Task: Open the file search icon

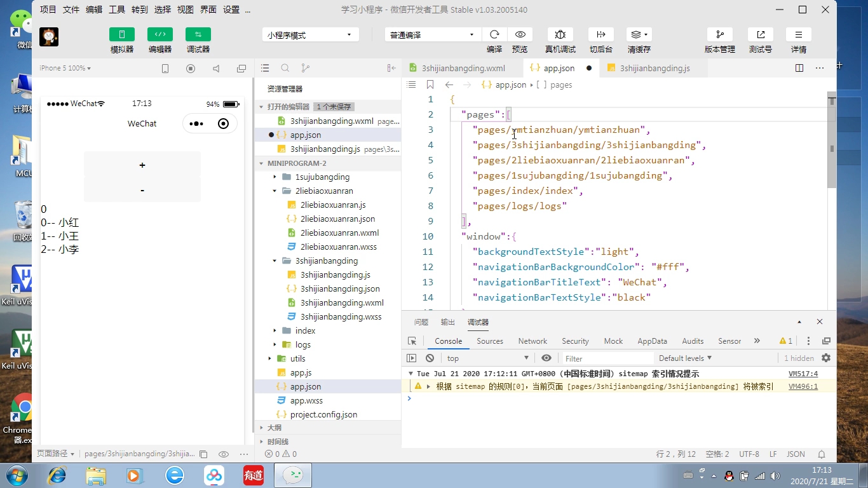Action: [x=285, y=68]
